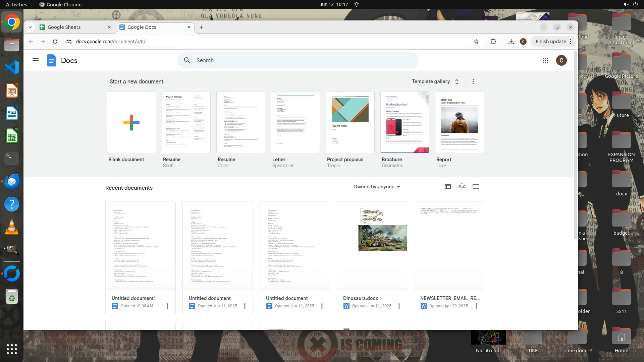644x362 pixels.
Task: Open the Google apps grid
Action: pyautogui.click(x=545, y=60)
